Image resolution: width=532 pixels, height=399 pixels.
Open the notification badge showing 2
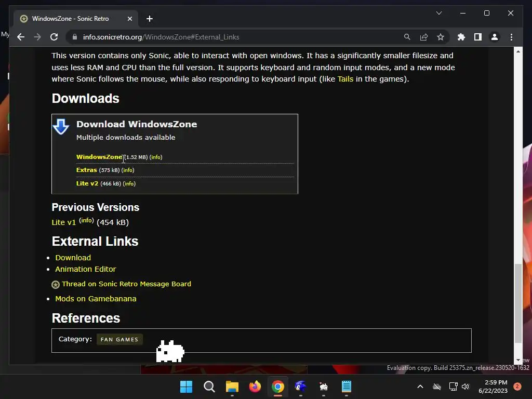pyautogui.click(x=517, y=387)
